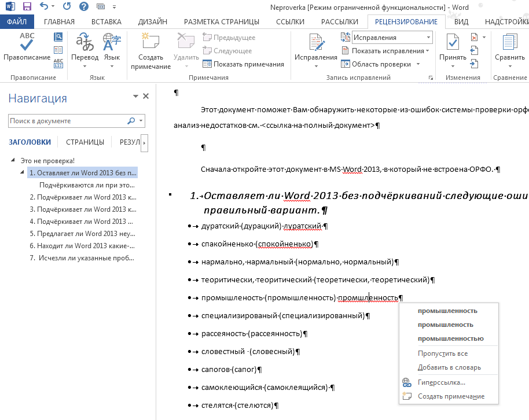Screen dimensions: 529x420
Task: Jump to "7. Исчезли ли указанные проб..." heading
Action: pyautogui.click(x=82, y=258)
